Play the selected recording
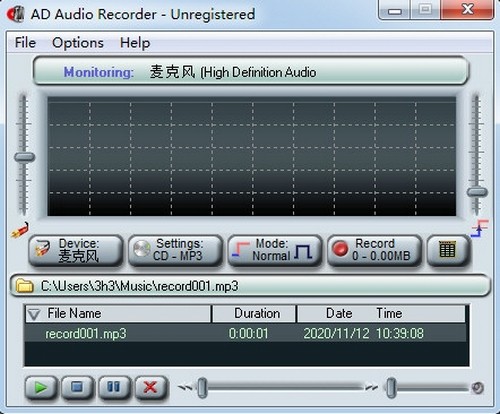The width and height of the screenshot is (500, 414). pyautogui.click(x=41, y=388)
